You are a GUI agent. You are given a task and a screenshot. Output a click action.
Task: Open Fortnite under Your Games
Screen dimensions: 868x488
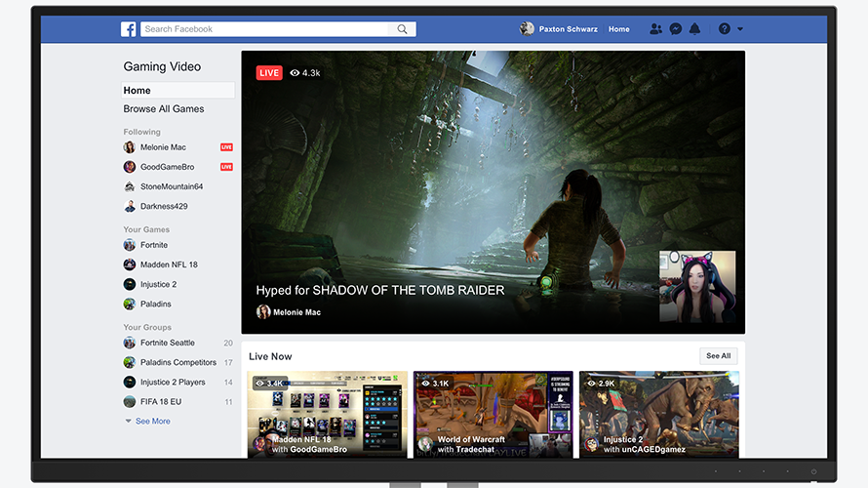[154, 245]
